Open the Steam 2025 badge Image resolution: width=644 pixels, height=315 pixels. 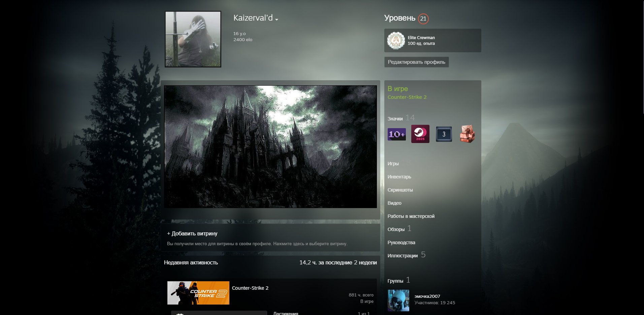click(420, 134)
